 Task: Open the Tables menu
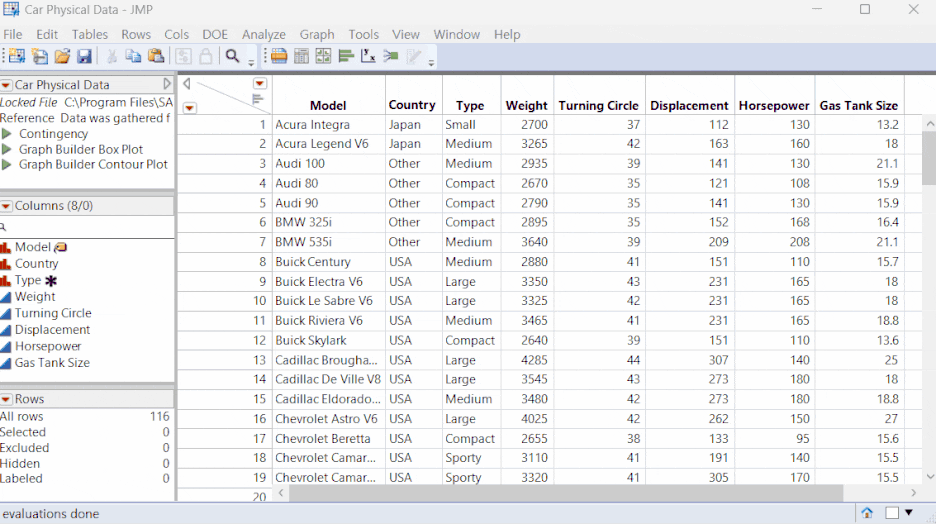[x=90, y=35]
